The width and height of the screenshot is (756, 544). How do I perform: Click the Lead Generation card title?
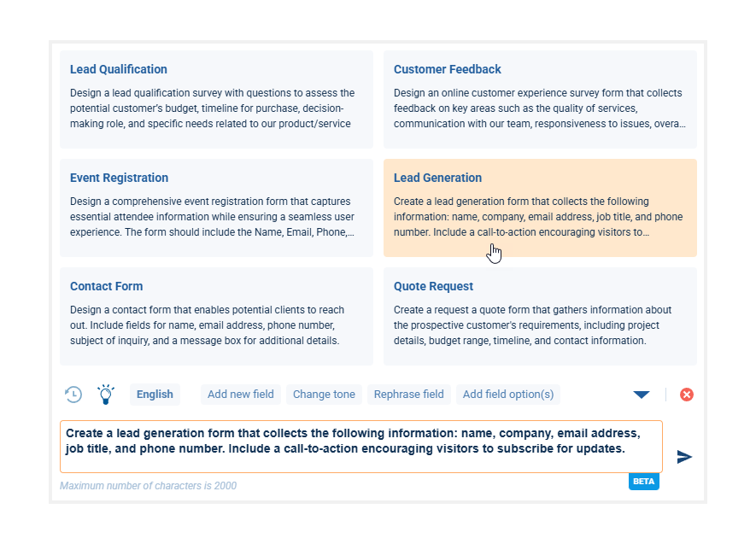(x=437, y=178)
